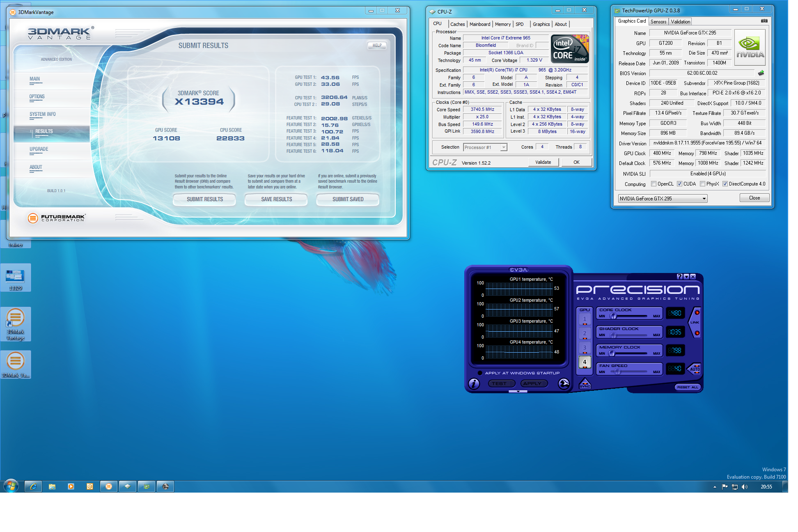
Task: Toggle AUTO fan speed in Precision
Action: click(x=695, y=368)
